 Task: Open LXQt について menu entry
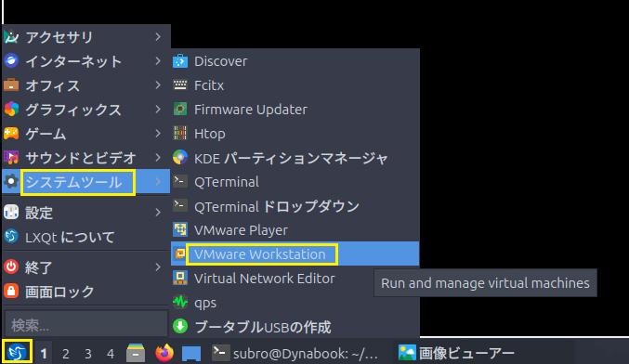85,237
